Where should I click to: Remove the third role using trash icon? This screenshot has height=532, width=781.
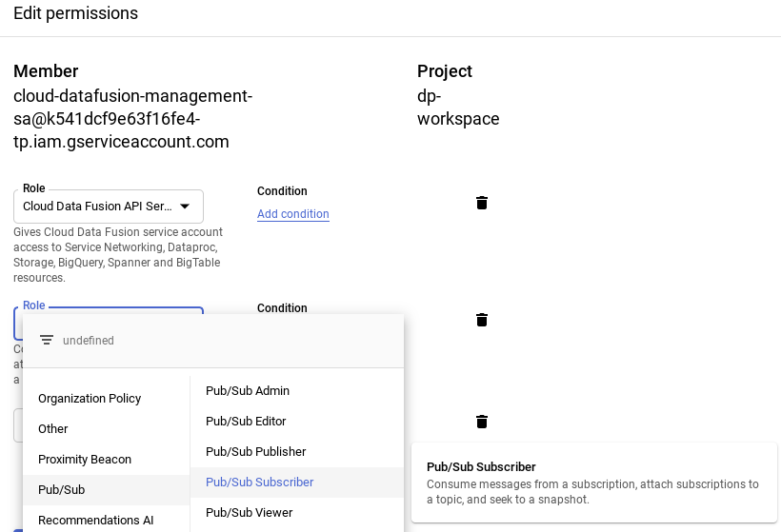coord(482,422)
